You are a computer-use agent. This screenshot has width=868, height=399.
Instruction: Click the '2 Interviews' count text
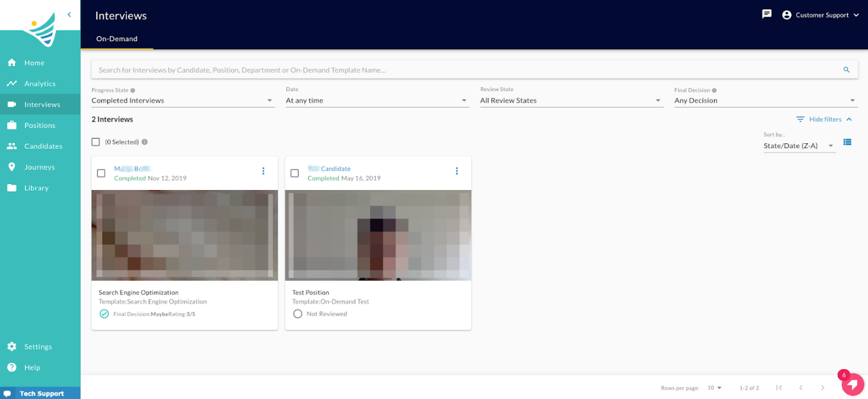click(x=112, y=120)
